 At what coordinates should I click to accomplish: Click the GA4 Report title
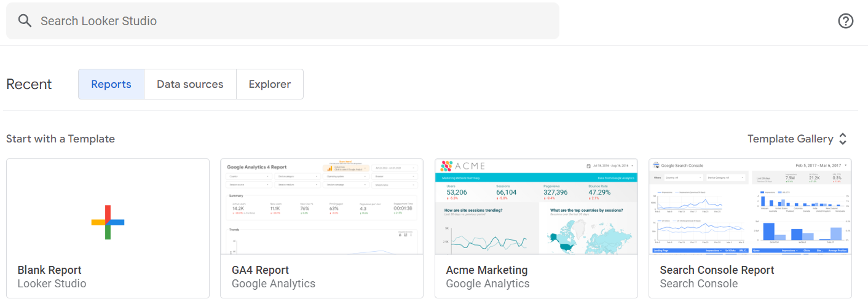(260, 270)
